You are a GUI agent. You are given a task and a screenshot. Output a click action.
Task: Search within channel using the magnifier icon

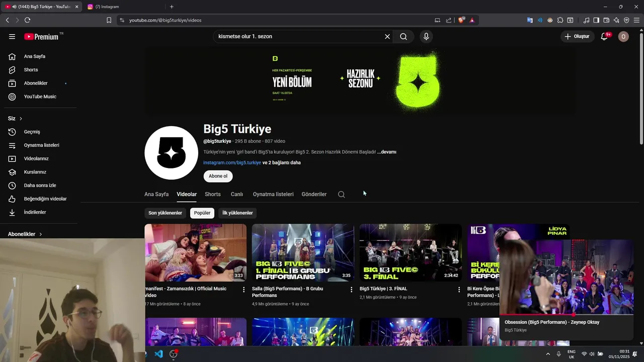click(341, 195)
